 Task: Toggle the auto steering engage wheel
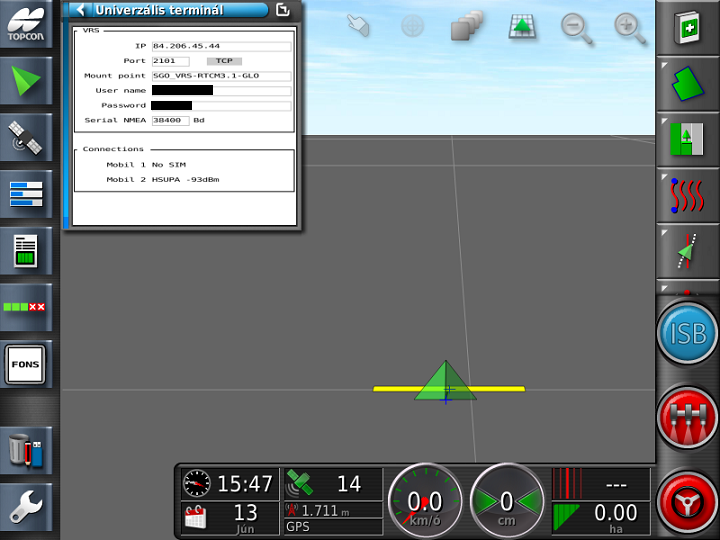pyautogui.click(x=687, y=501)
